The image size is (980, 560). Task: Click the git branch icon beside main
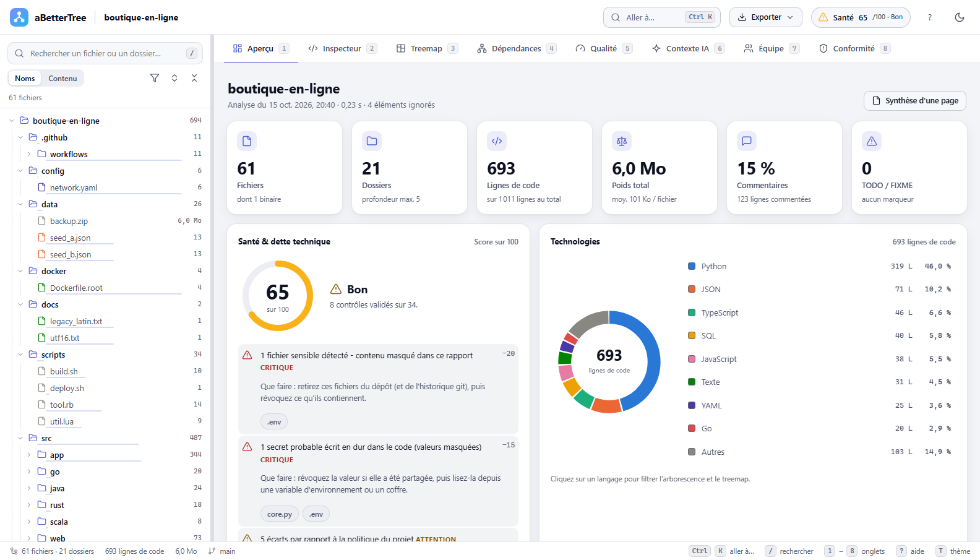pos(212,551)
